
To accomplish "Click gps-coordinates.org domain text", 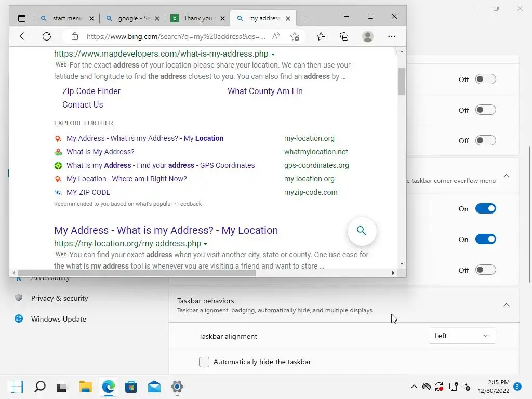I will click(316, 165).
